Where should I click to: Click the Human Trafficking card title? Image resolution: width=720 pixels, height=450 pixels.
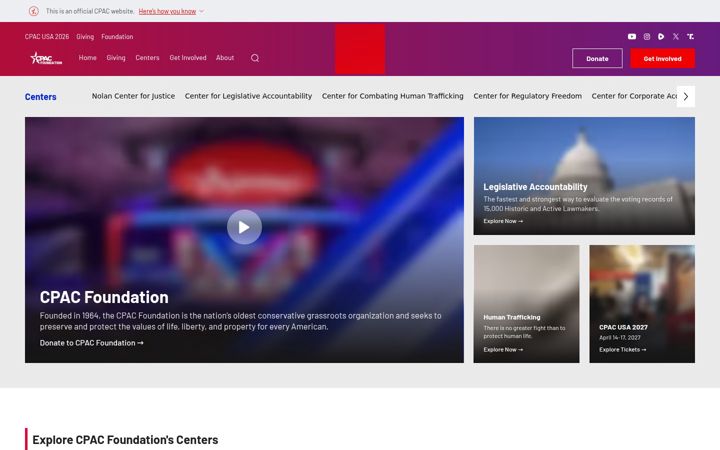pyautogui.click(x=512, y=317)
